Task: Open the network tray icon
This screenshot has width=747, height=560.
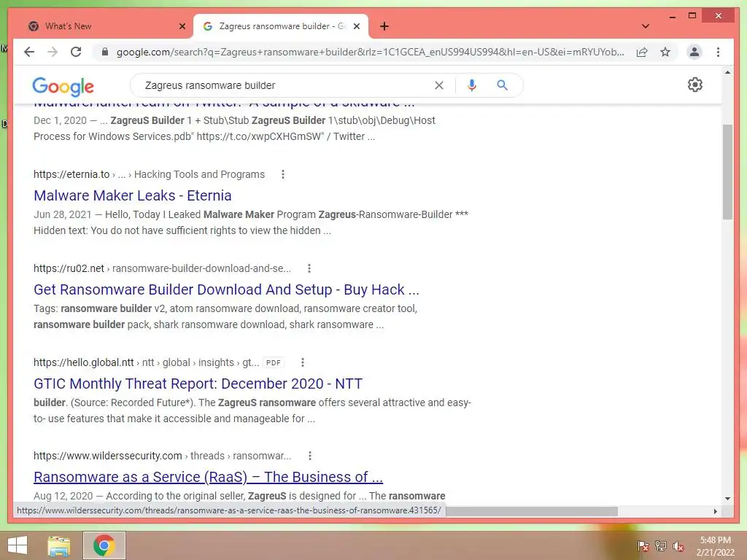Action: coord(661,546)
